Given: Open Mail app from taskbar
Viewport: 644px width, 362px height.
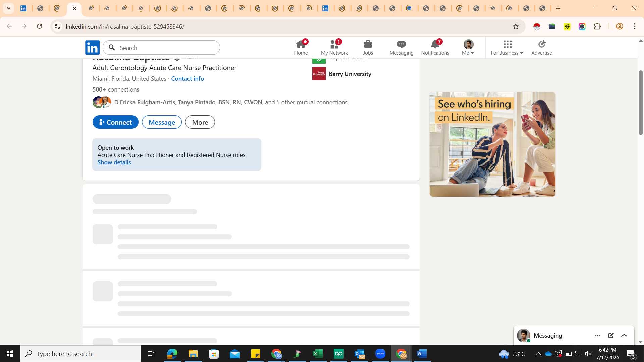Looking at the screenshot, I should (x=234, y=354).
